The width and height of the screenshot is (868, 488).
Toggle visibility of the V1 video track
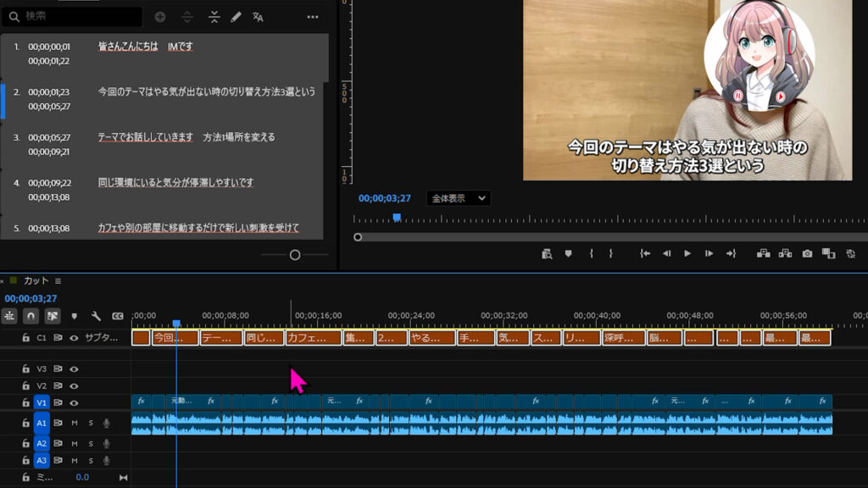click(74, 403)
